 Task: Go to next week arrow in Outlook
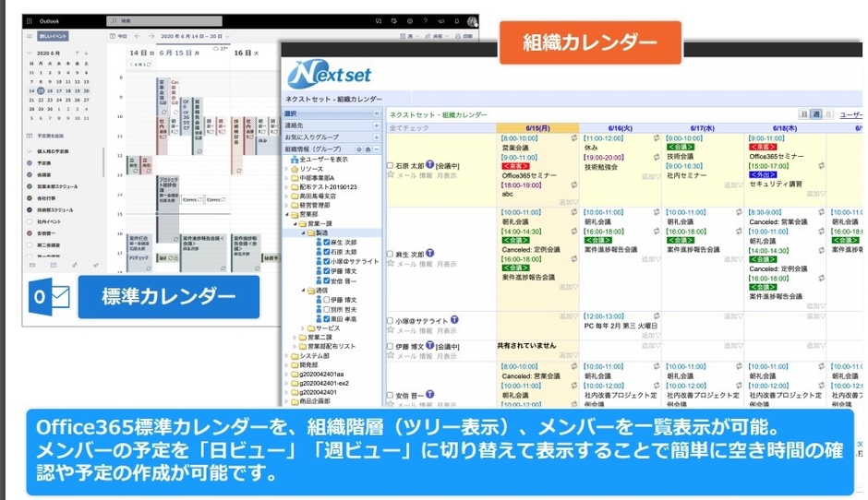pyautogui.click(x=151, y=36)
